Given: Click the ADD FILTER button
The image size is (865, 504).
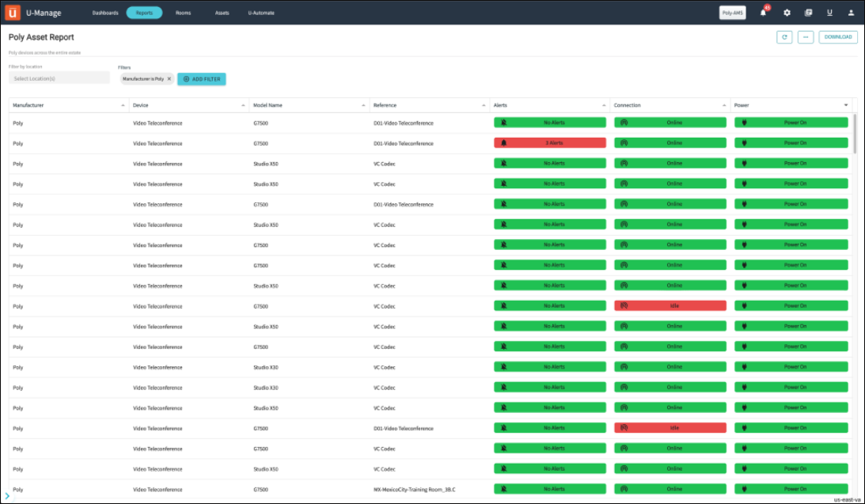Looking at the screenshot, I should coord(203,78).
